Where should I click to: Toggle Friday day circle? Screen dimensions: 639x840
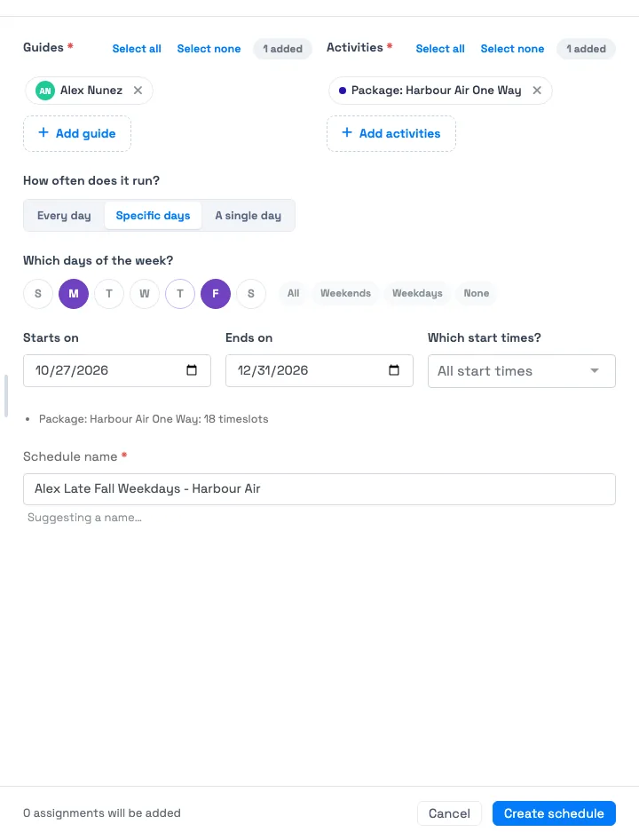click(216, 294)
